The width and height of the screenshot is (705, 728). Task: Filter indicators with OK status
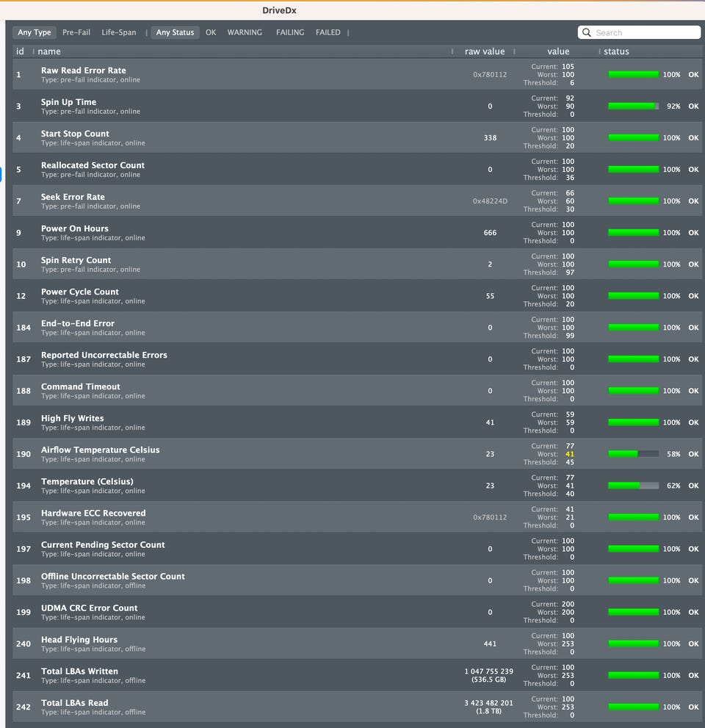coord(211,32)
